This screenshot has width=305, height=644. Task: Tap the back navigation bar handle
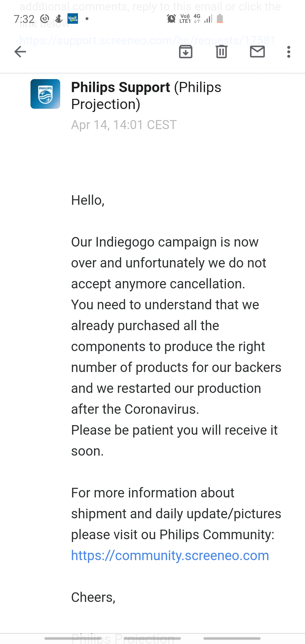(x=232, y=638)
